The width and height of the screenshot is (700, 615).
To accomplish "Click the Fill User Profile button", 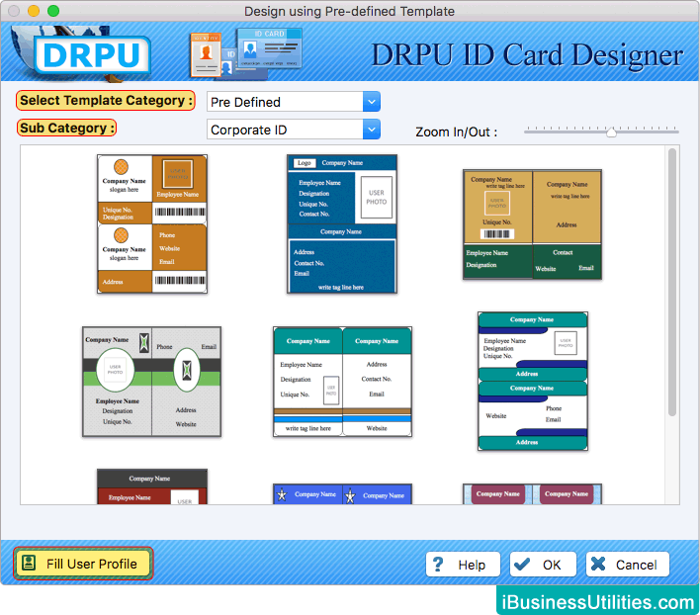I will point(83,564).
